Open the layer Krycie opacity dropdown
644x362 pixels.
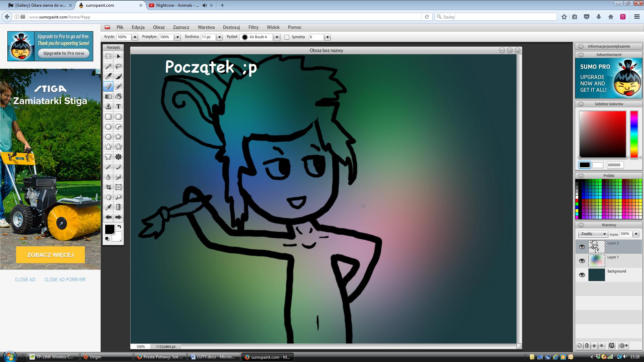[x=636, y=234]
